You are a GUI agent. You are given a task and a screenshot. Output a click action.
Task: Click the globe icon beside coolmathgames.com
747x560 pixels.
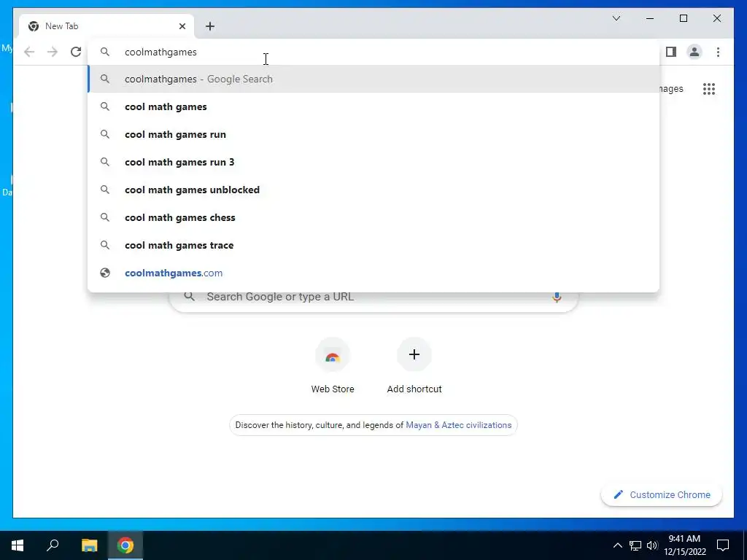tap(105, 273)
